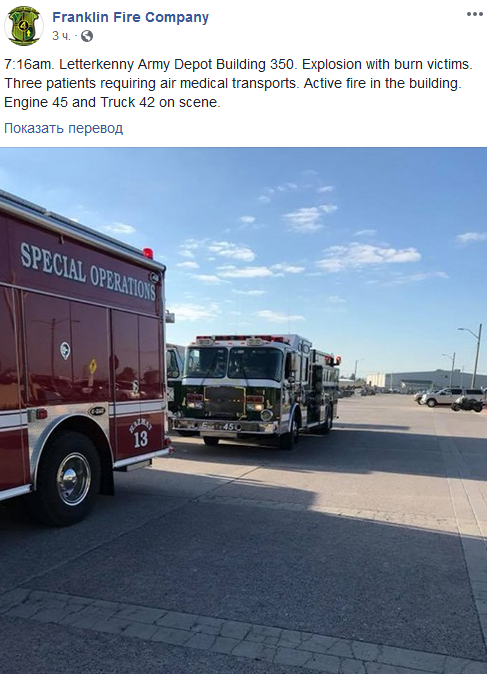Viewport: 487px width, 674px height.
Task: Open the attached fire truck photo
Action: 243,411
